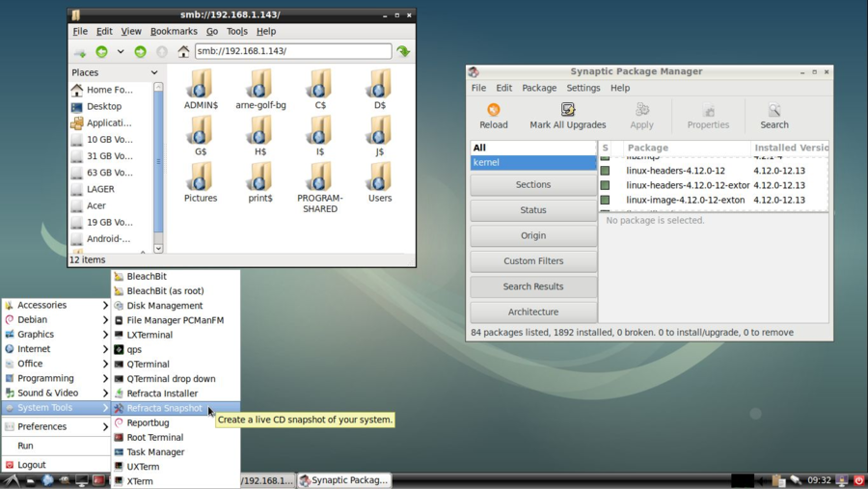Select the print$ shared folder
Image resolution: width=868 pixels, height=489 pixels.
(x=260, y=182)
